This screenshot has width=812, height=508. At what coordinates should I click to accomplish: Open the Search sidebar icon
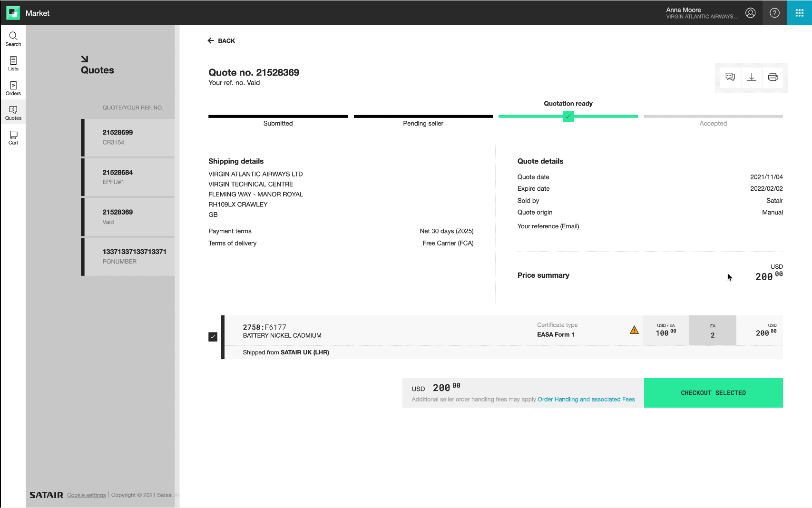[x=13, y=39]
